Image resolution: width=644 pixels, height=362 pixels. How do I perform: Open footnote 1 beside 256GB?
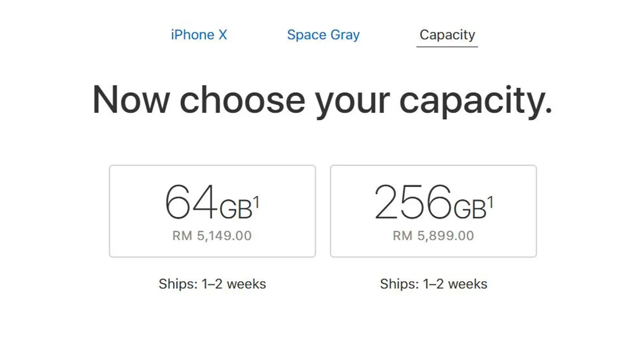491,202
